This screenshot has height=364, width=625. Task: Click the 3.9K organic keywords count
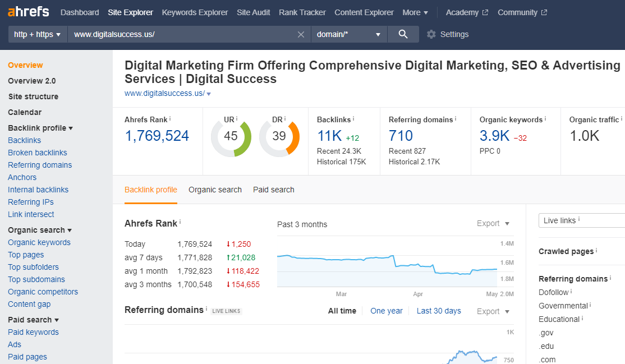click(x=494, y=136)
